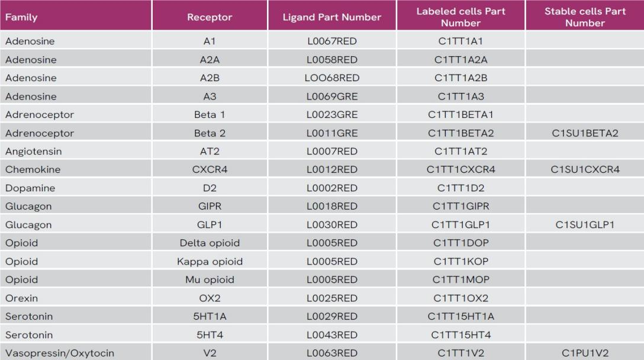
Task: Select the CXCR4 receptor cell
Action: tap(210, 169)
